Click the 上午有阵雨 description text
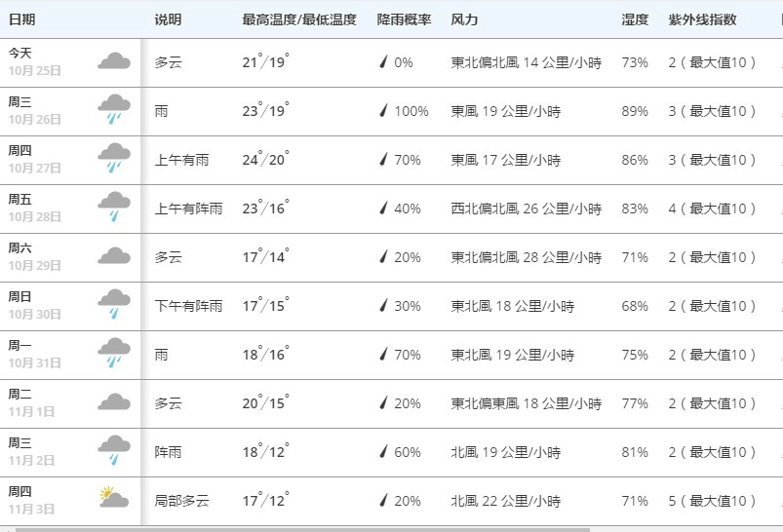 tap(188, 209)
